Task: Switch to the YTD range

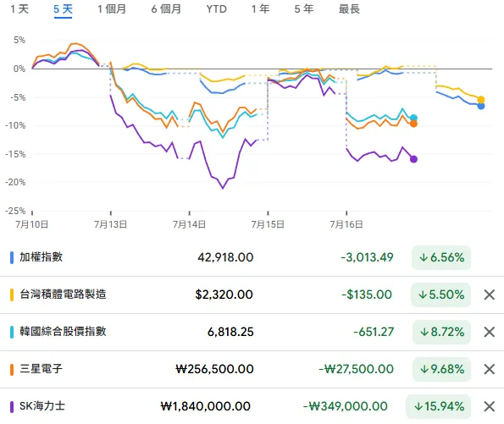Action: [x=216, y=9]
